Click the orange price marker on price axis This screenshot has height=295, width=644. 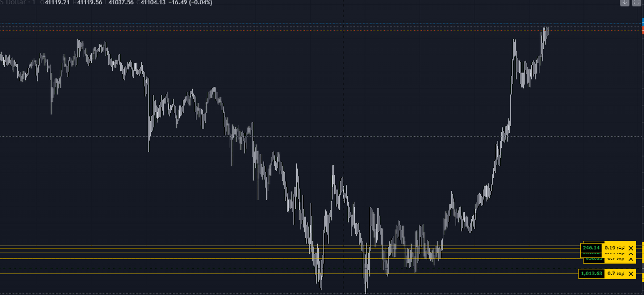click(x=642, y=31)
